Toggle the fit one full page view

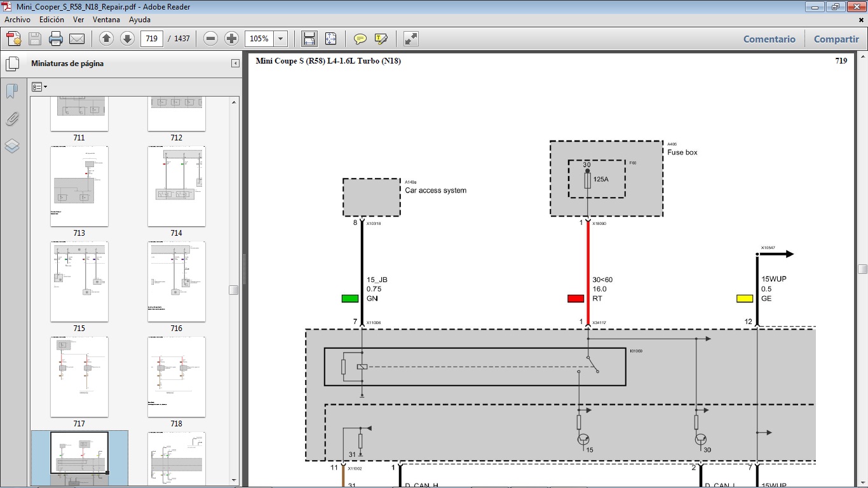point(330,39)
